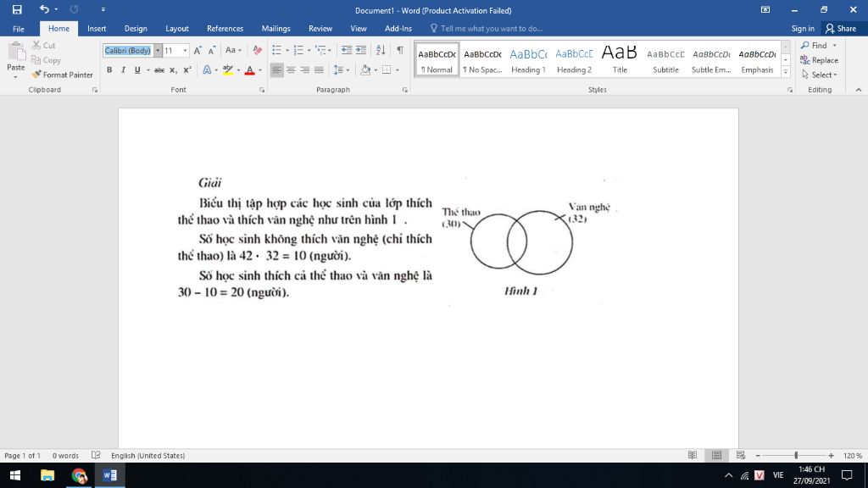The height and width of the screenshot is (488, 868).
Task: Increase paragraph indent
Action: (361, 50)
